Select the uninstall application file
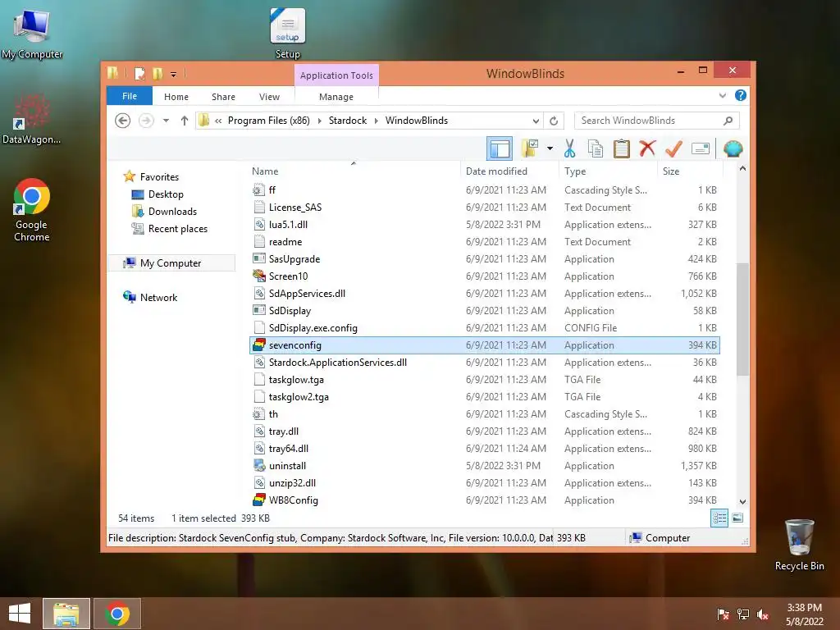 (485, 466)
